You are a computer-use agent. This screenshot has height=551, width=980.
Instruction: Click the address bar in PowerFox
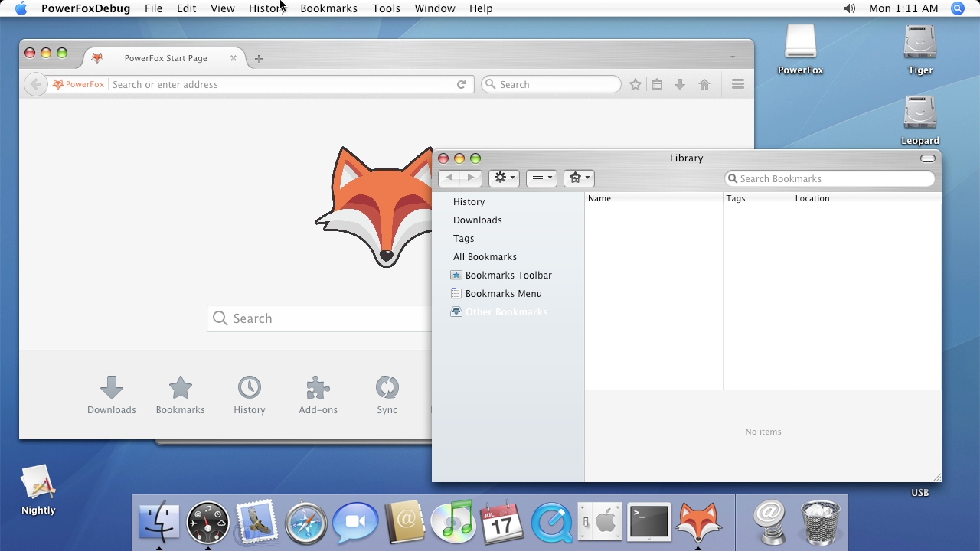tap(279, 84)
